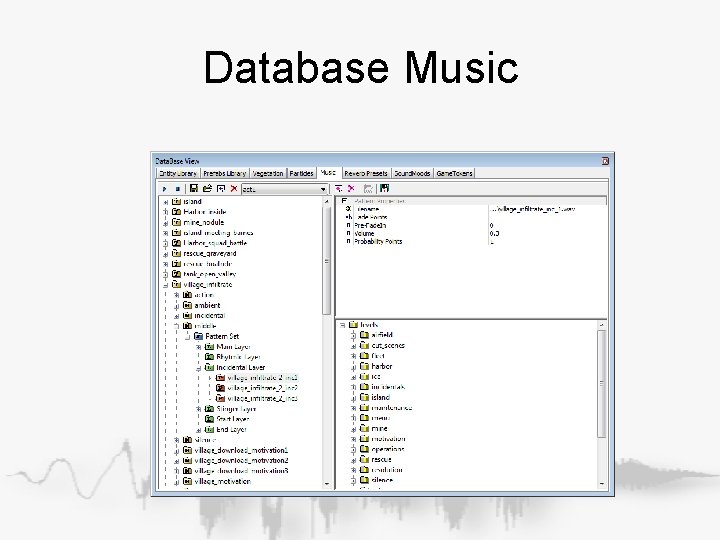Click the airfield folder icon
The width and height of the screenshot is (720, 540).
pos(365,335)
